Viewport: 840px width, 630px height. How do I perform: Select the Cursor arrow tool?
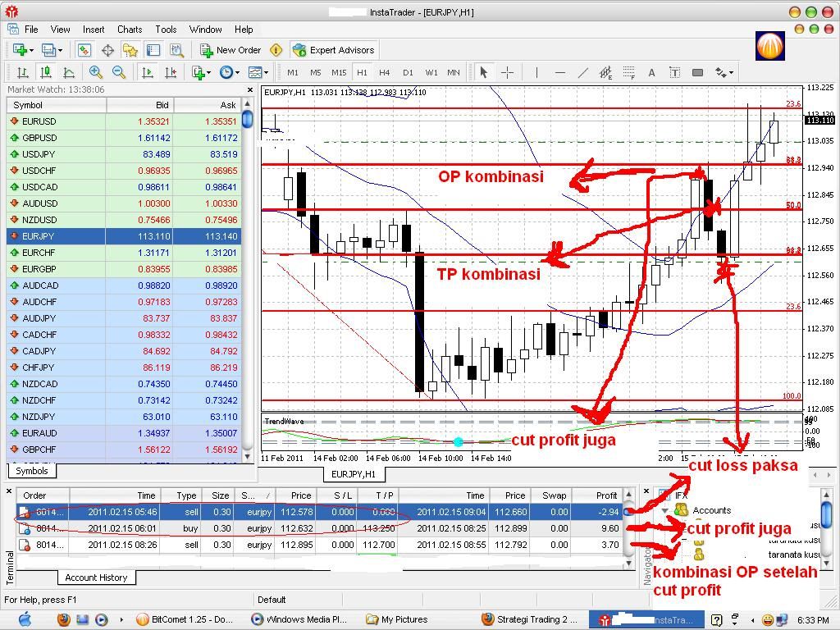[484, 72]
